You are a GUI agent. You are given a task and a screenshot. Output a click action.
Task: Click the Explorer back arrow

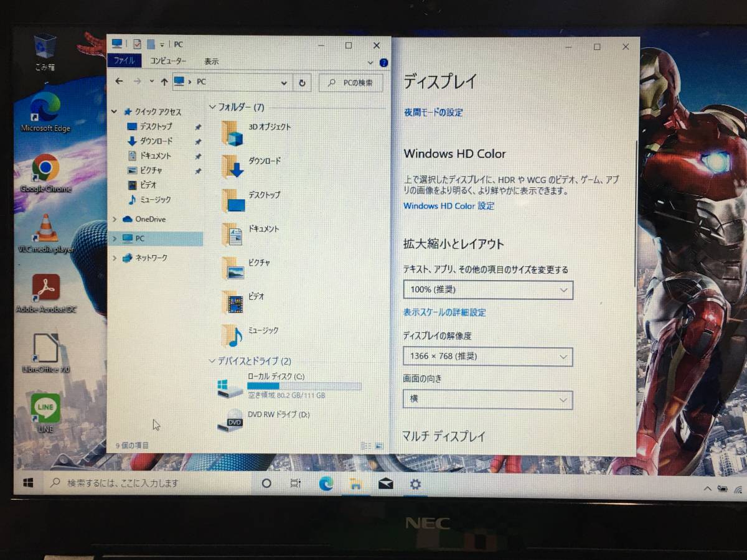click(x=120, y=82)
